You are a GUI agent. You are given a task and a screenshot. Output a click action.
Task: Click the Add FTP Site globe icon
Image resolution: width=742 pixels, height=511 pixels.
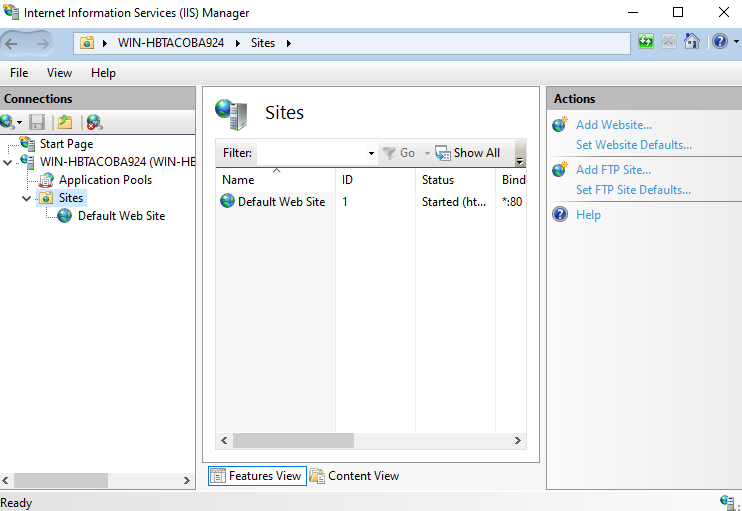pyautogui.click(x=560, y=169)
